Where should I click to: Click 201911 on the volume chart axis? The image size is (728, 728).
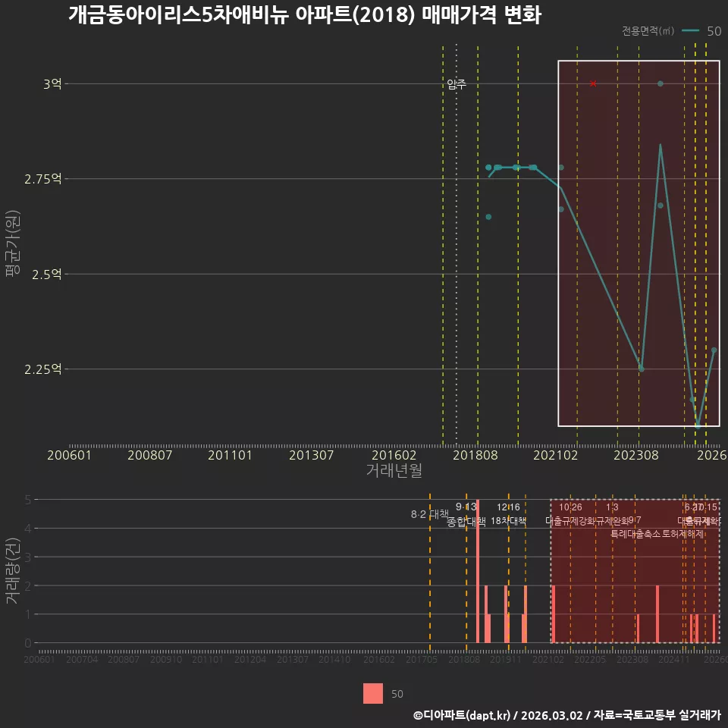(506, 659)
